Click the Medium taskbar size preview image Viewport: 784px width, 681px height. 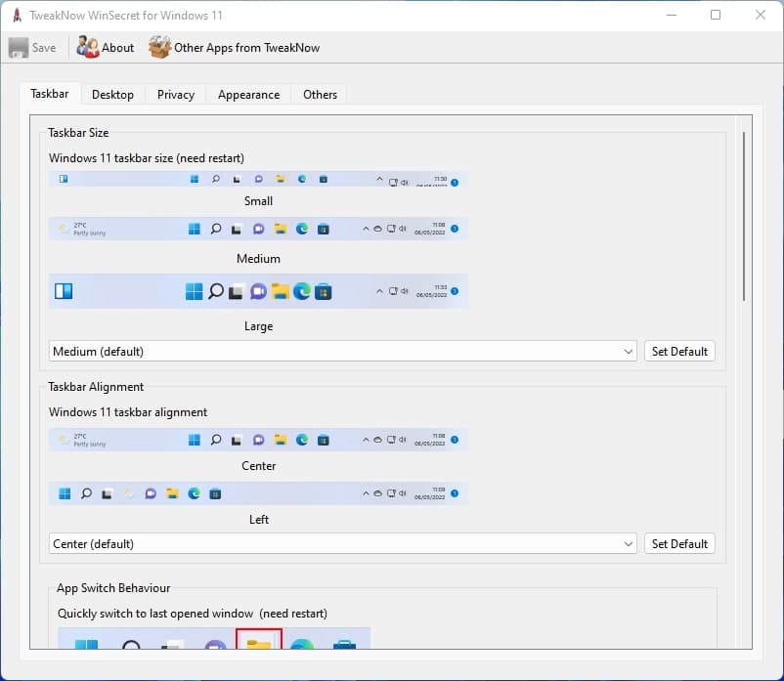point(258,229)
